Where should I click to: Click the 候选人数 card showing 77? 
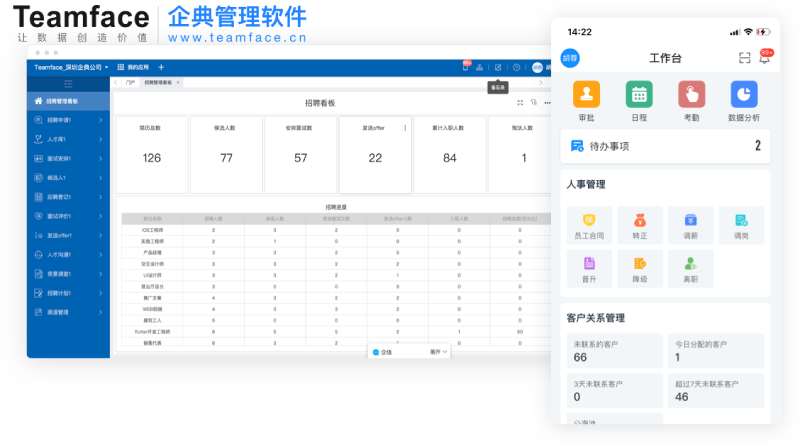point(226,155)
